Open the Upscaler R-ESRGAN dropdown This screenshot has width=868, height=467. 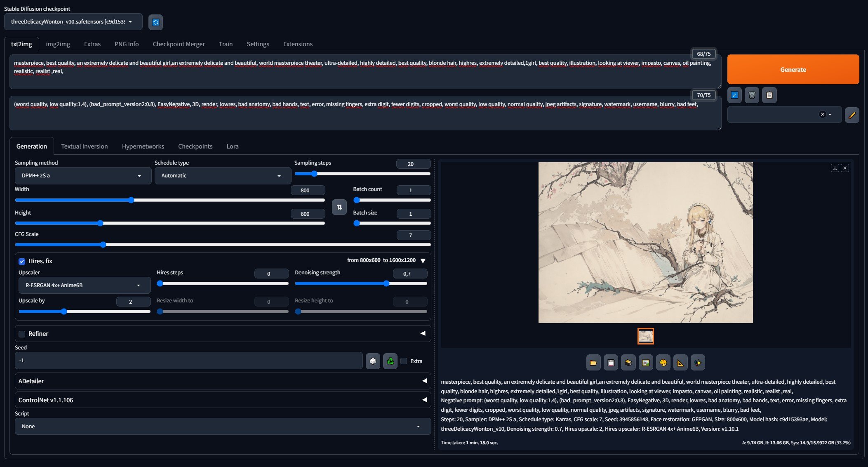click(85, 285)
